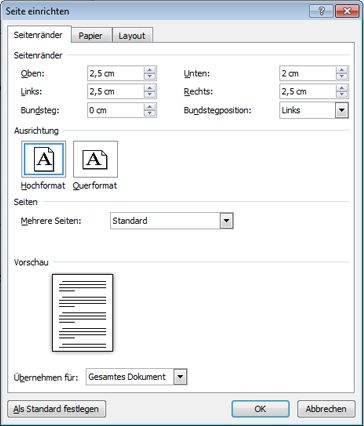Click the Übernehmen für label
Screen dimensions: 364x426
46,377
